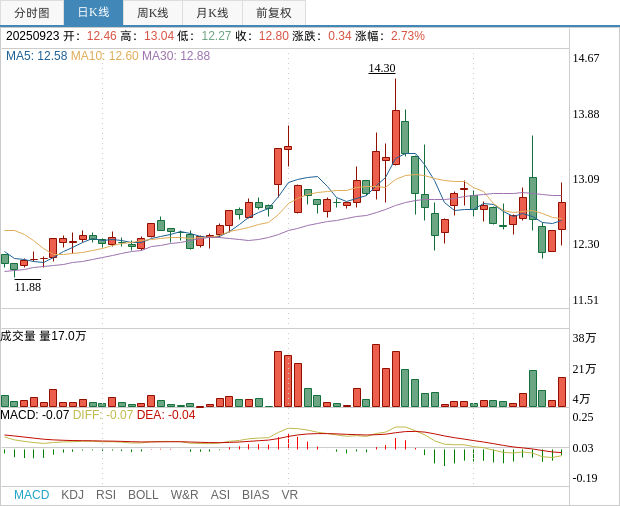Image resolution: width=620 pixels, height=506 pixels.
Task: Select the MACD indicator
Action: 32,495
